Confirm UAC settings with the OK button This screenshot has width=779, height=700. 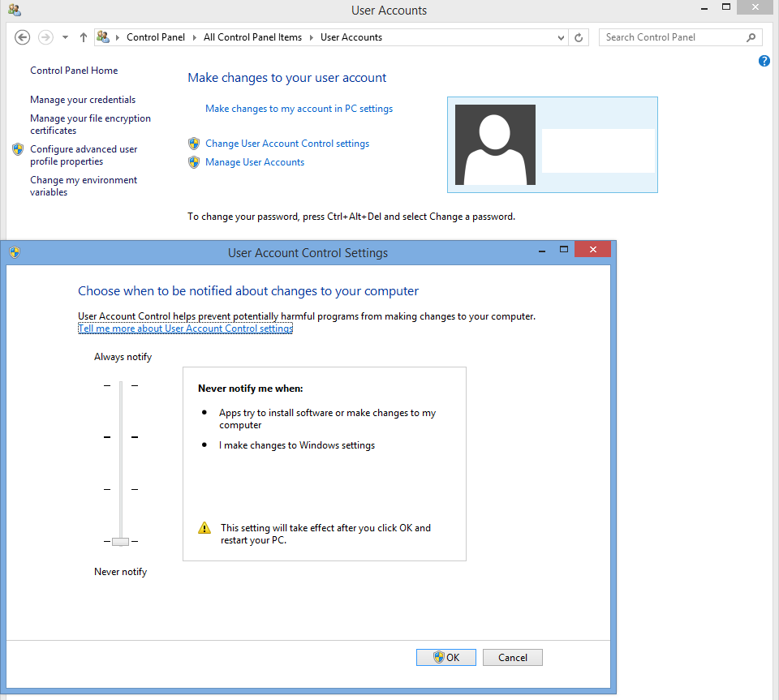[x=446, y=657]
